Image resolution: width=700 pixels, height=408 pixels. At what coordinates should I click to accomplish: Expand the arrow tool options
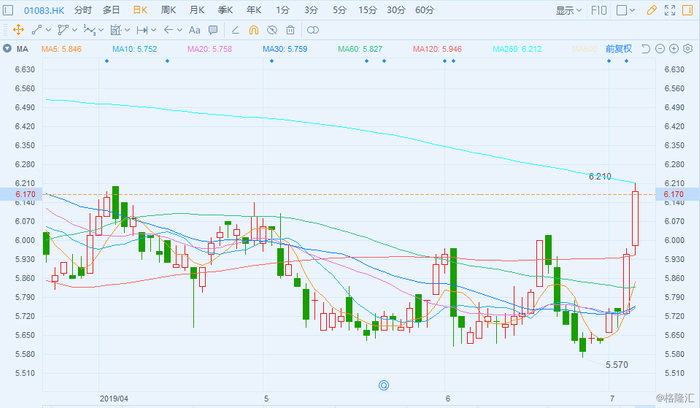(179, 30)
